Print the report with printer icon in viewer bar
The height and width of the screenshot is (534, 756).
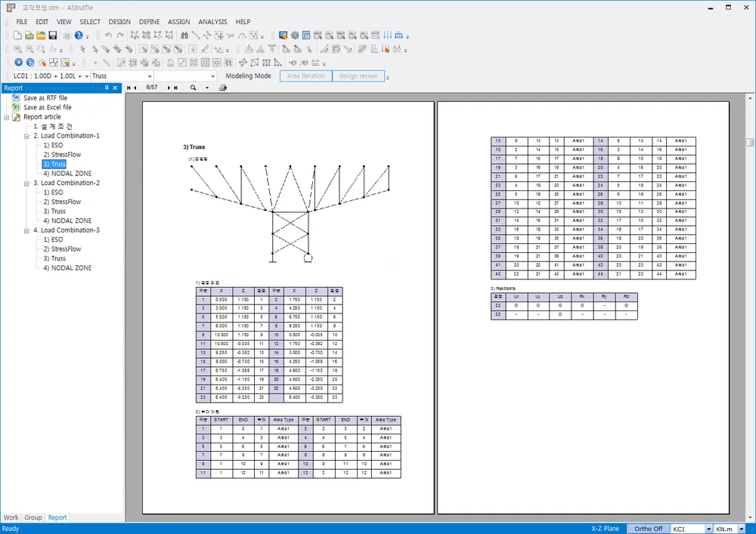click(x=223, y=88)
